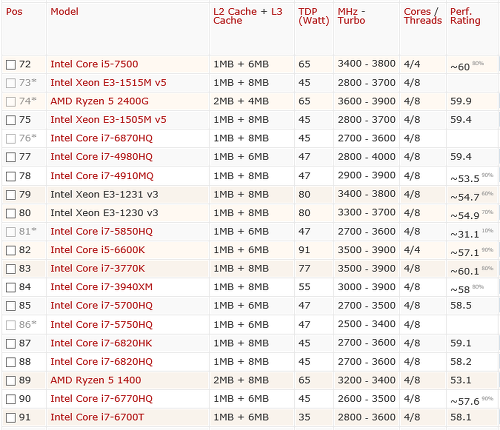Click the 35 TDP value for i7-6700T
This screenshot has width=500, height=430.
pos(304,417)
